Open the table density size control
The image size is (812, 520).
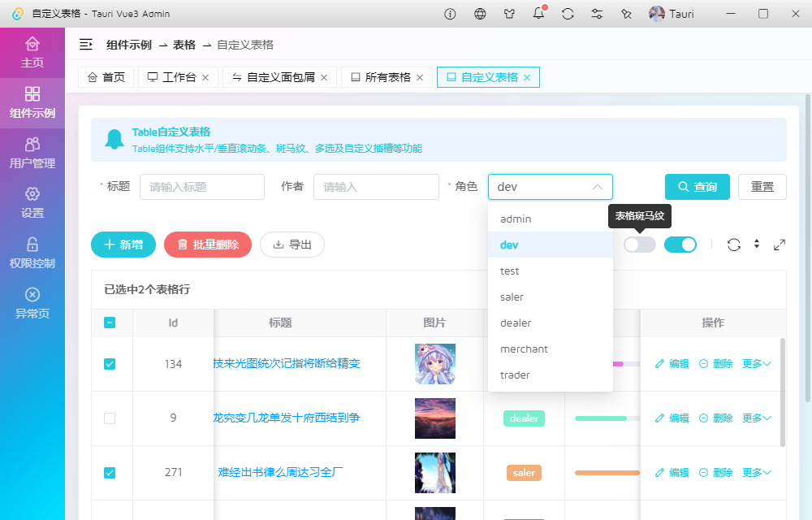[x=756, y=244]
